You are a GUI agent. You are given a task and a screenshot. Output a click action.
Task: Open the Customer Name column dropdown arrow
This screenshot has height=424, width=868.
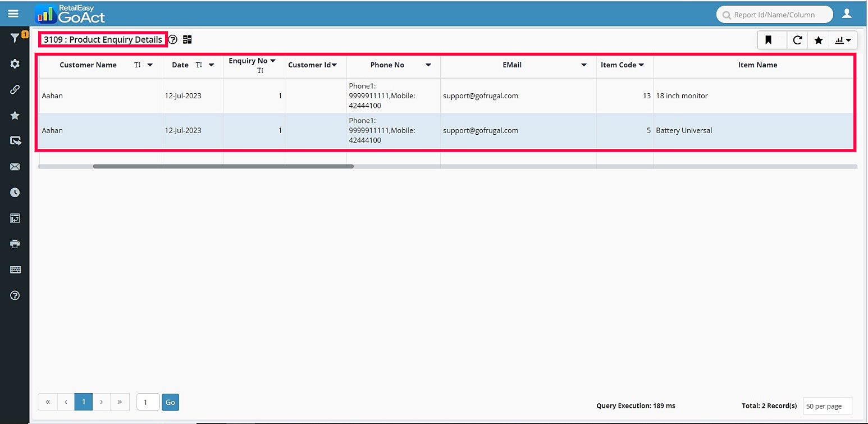(x=150, y=65)
